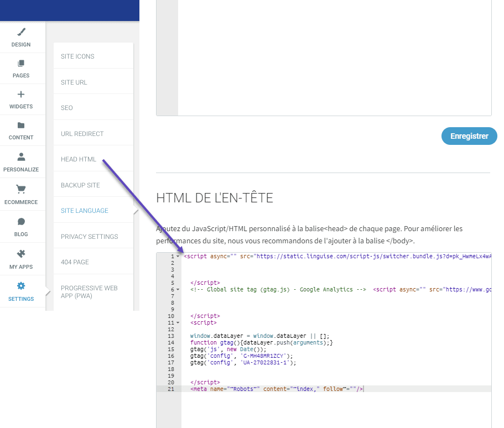Image resolution: width=504 pixels, height=428 pixels.
Task: Open the SEO settings entry
Action: point(93,108)
